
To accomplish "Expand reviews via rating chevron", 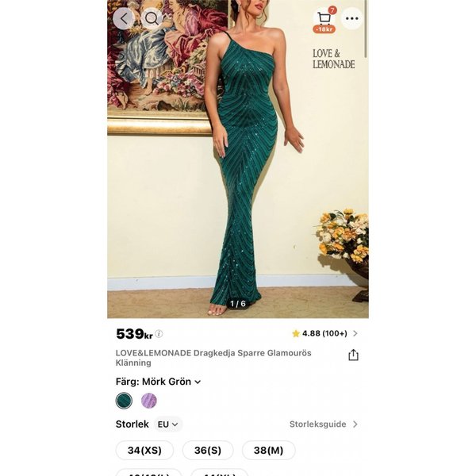I will point(355,334).
